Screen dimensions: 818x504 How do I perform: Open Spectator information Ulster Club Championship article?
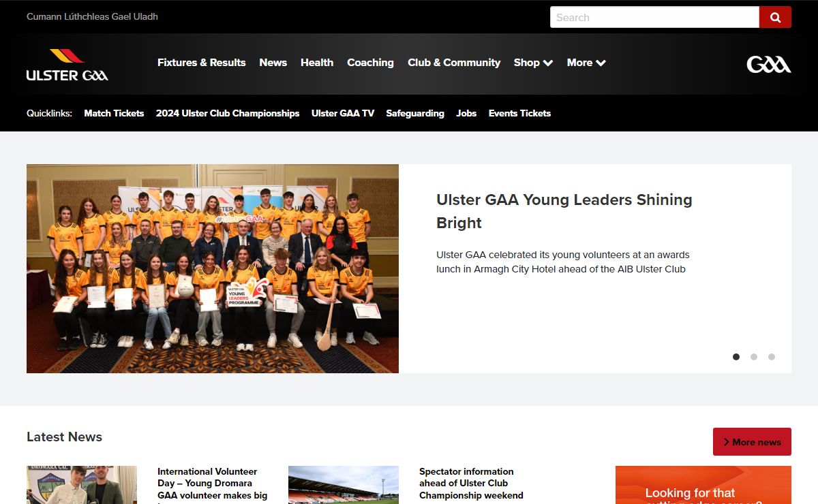(471, 484)
